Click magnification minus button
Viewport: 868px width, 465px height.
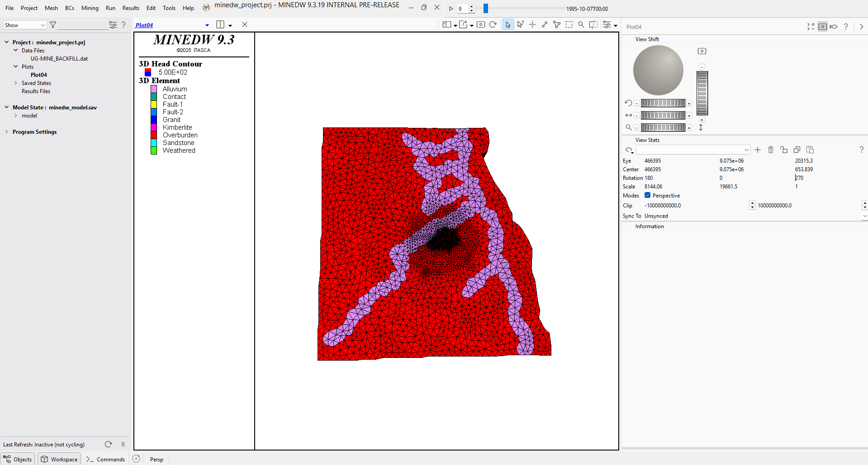636,128
